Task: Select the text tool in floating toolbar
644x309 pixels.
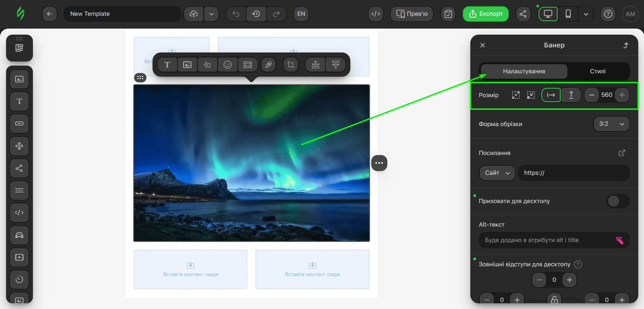Action: click(167, 65)
